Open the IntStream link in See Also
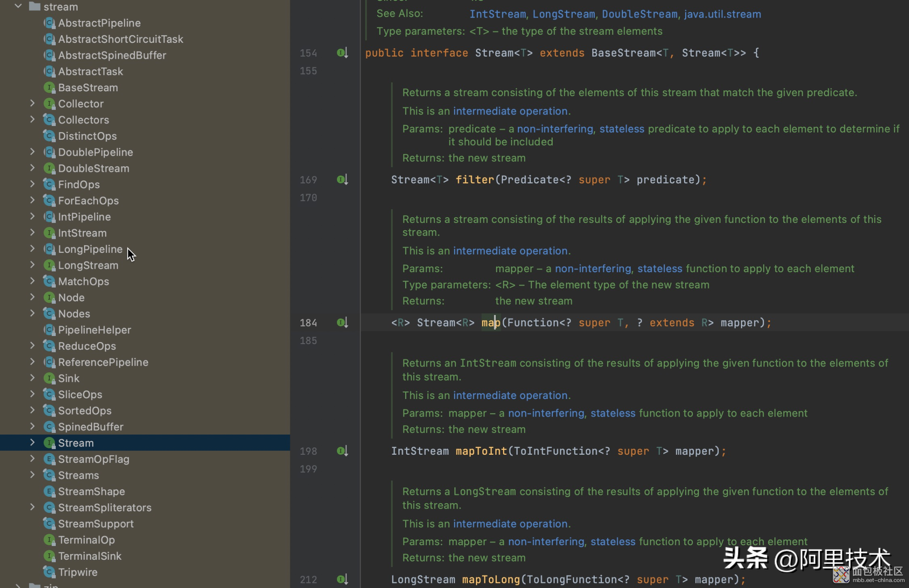 498,14
